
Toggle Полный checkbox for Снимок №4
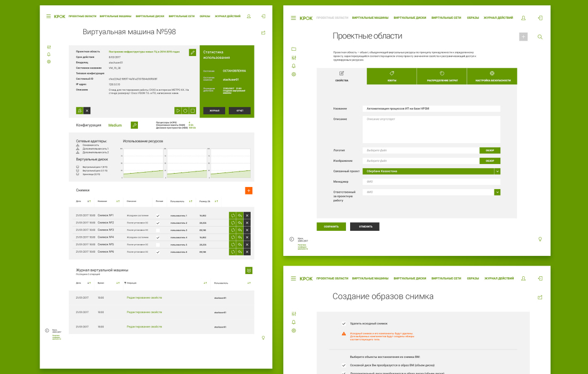click(158, 238)
